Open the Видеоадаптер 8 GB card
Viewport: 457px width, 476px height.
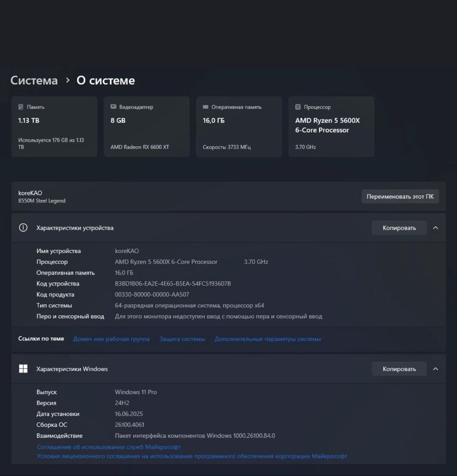pos(147,127)
